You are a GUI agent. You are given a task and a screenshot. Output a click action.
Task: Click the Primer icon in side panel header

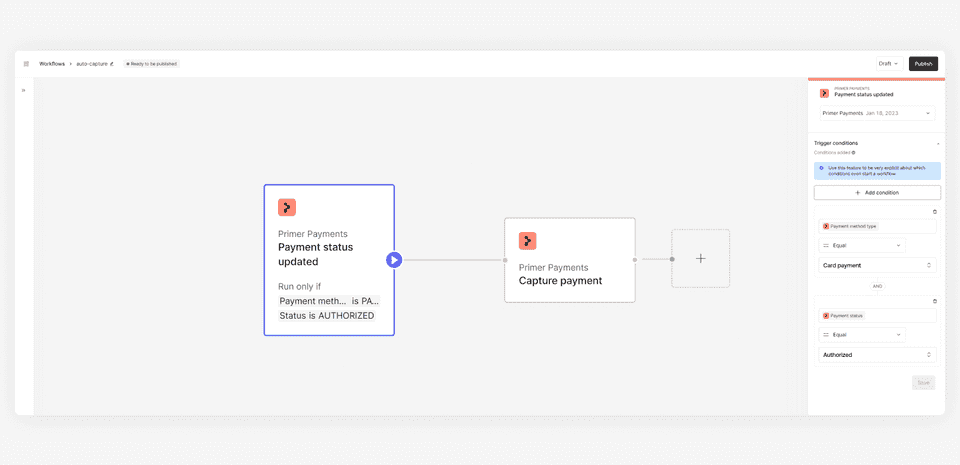(825, 93)
